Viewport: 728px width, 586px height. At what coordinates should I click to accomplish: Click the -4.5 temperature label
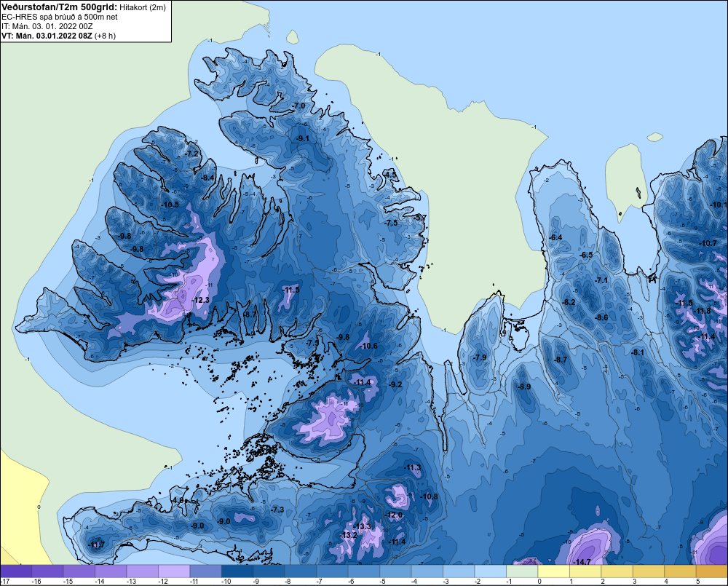pos(391,175)
